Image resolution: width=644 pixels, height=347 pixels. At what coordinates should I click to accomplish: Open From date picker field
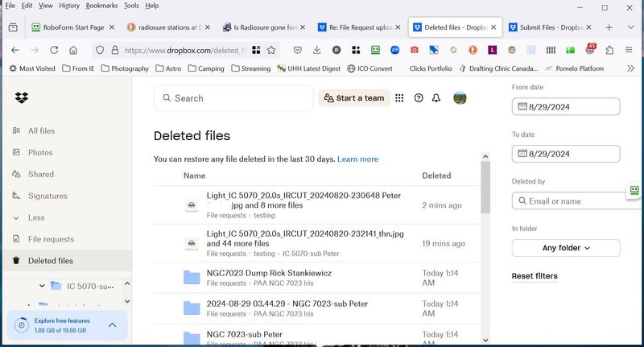tap(566, 107)
